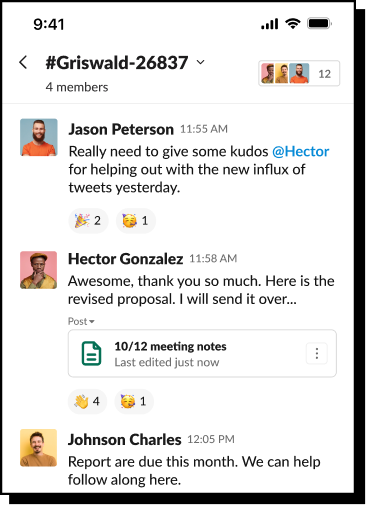Tap the Wi-Fi status icon
The image size is (366, 505).
(293, 24)
